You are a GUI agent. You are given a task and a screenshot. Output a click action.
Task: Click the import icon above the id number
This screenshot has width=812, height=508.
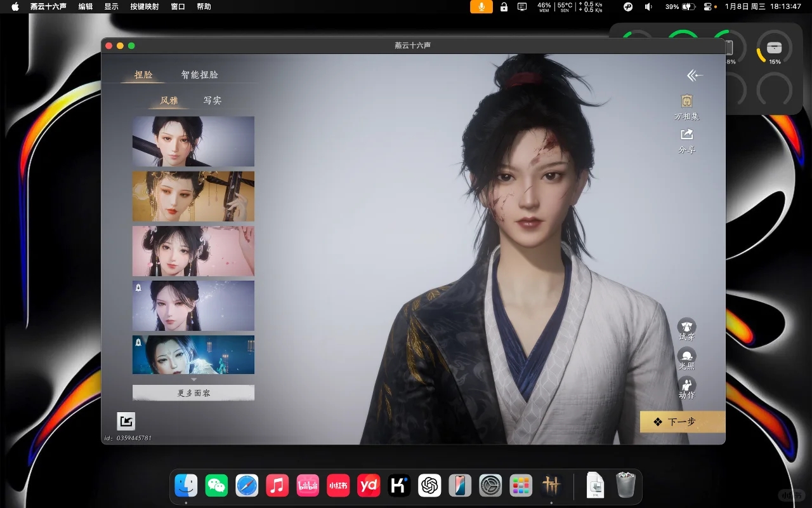[126, 421]
